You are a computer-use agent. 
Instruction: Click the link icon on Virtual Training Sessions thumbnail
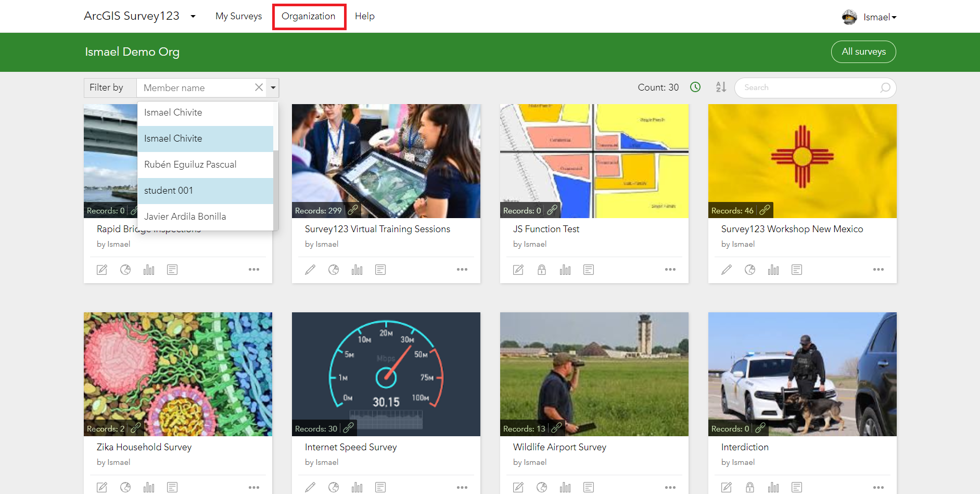[353, 210]
